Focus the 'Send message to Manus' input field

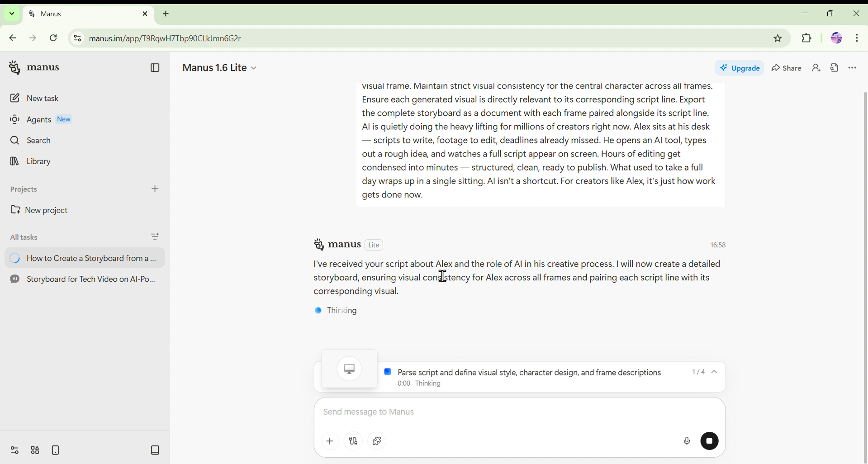tap(519, 412)
